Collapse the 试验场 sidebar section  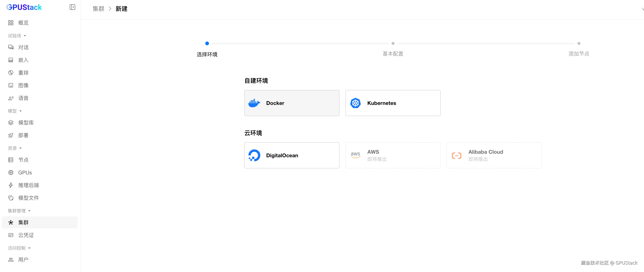25,36
